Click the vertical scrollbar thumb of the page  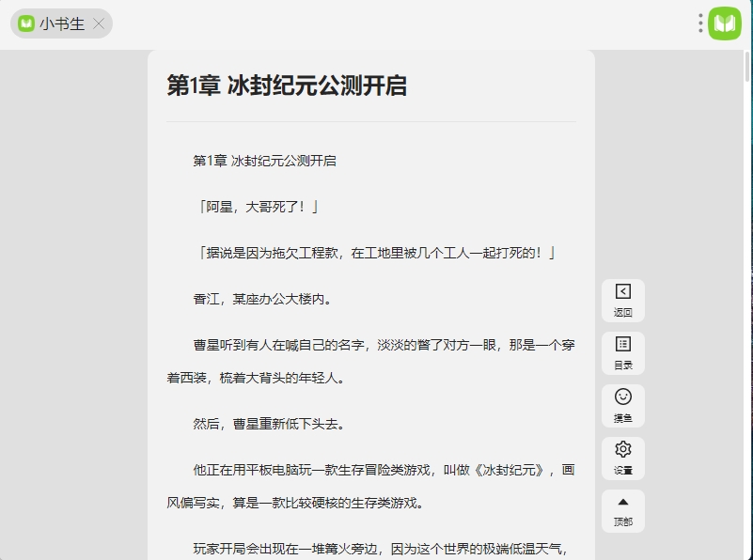point(747,66)
